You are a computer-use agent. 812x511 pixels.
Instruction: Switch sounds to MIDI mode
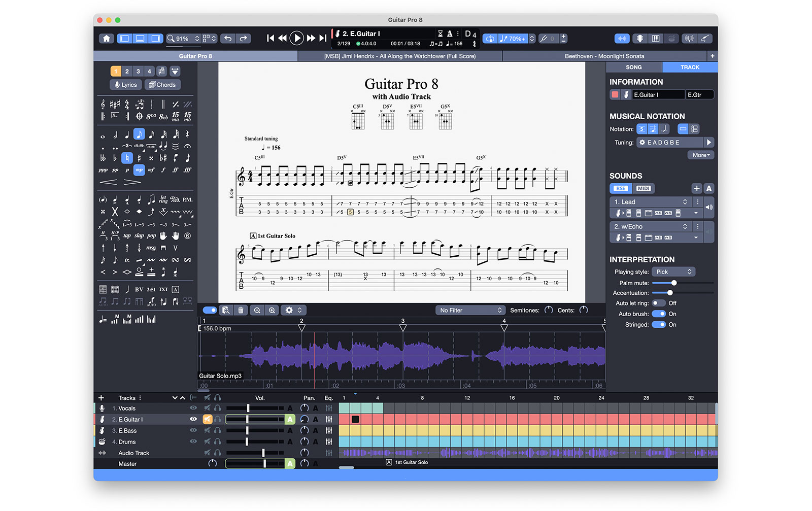[644, 188]
